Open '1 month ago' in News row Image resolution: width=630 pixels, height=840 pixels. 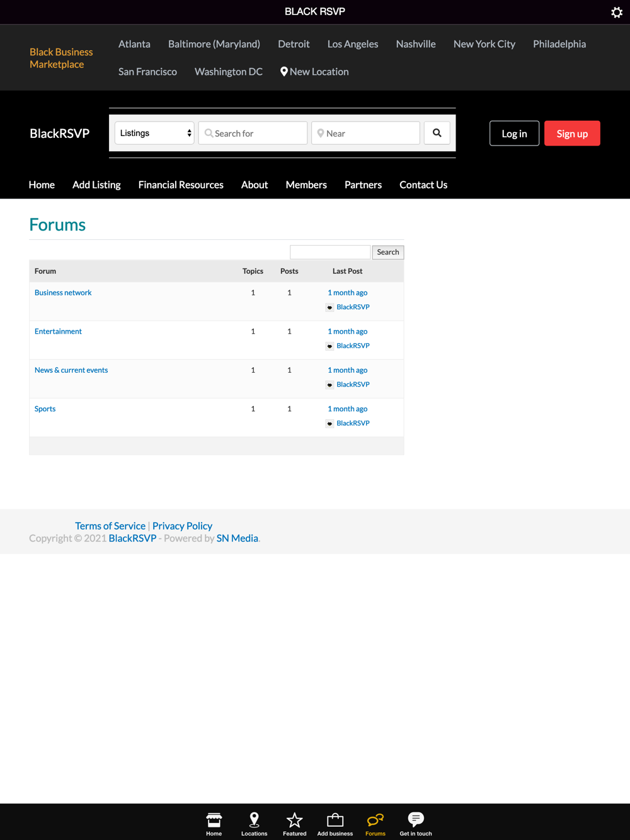click(x=347, y=370)
